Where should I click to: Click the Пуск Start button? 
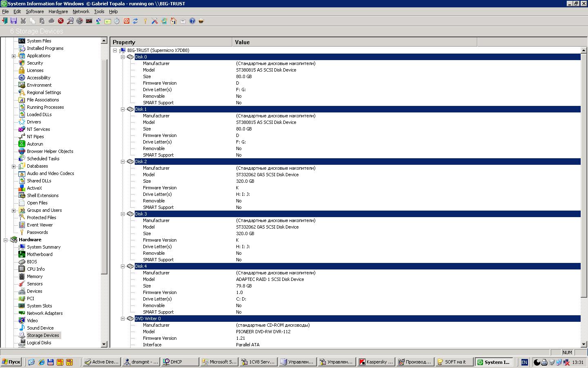click(x=11, y=362)
